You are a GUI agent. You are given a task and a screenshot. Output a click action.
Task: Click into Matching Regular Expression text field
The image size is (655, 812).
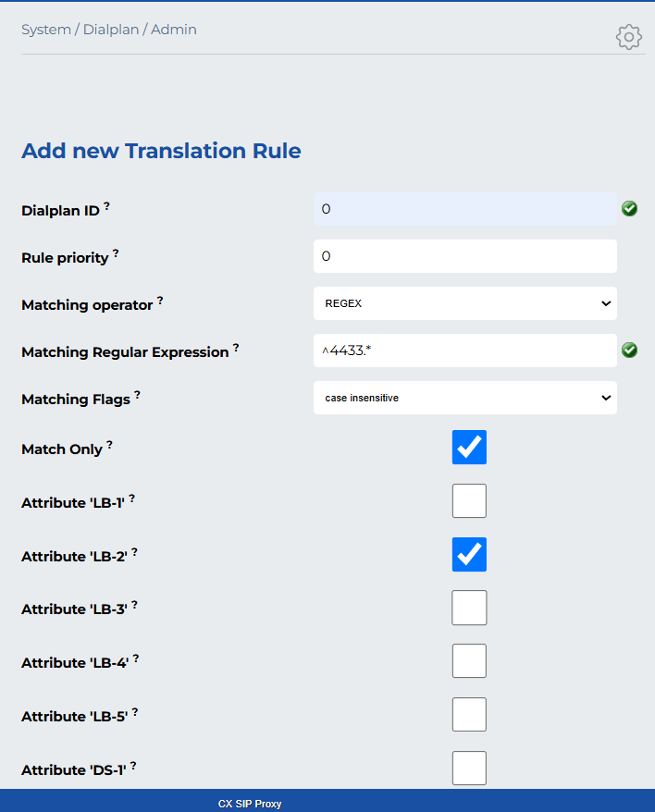coord(464,351)
